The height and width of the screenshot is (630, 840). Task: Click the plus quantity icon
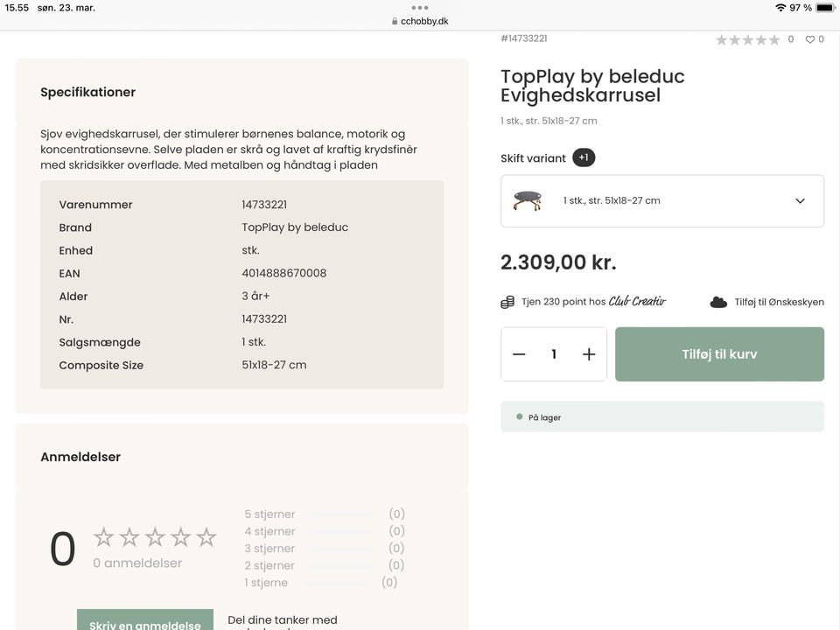pos(589,354)
